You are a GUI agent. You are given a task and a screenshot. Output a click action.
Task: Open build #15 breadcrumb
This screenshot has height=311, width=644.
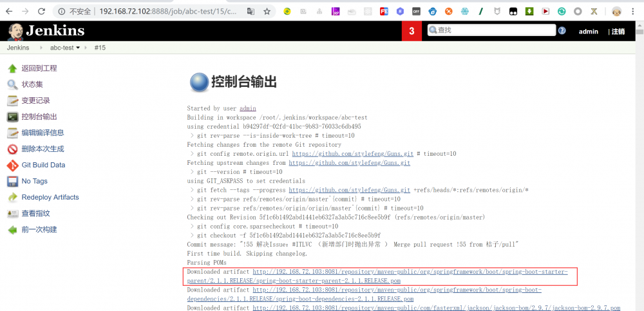(100, 48)
